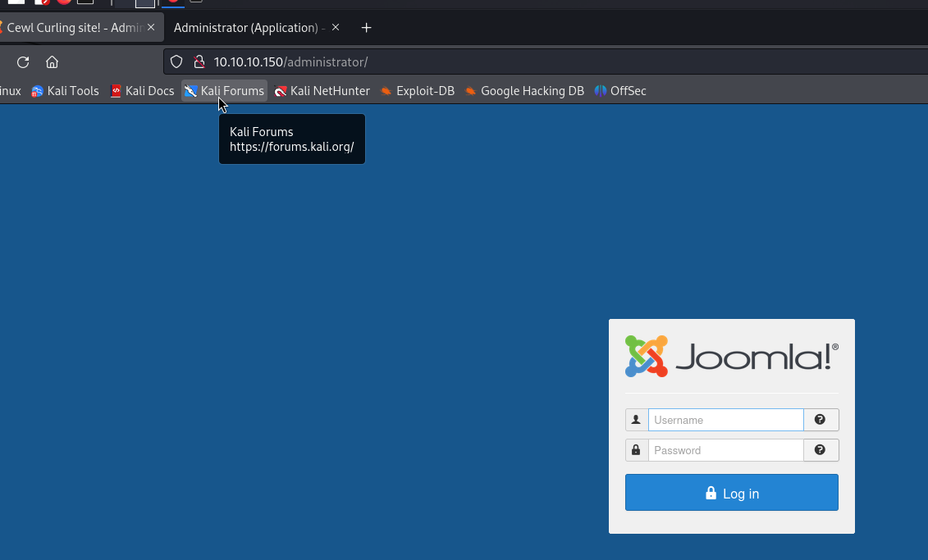Close the Administrator (Application) tab
The image size is (928, 560).
(x=336, y=28)
